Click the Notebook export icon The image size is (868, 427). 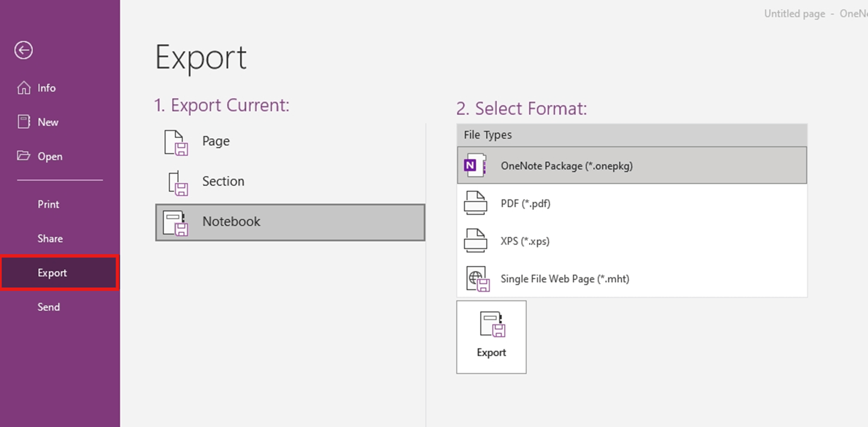point(176,223)
